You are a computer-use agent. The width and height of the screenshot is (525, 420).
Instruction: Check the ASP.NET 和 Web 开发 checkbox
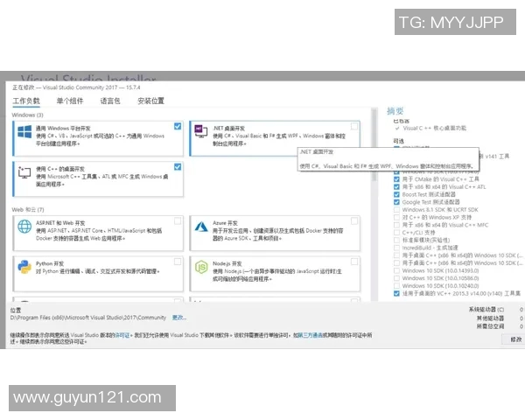178,221
